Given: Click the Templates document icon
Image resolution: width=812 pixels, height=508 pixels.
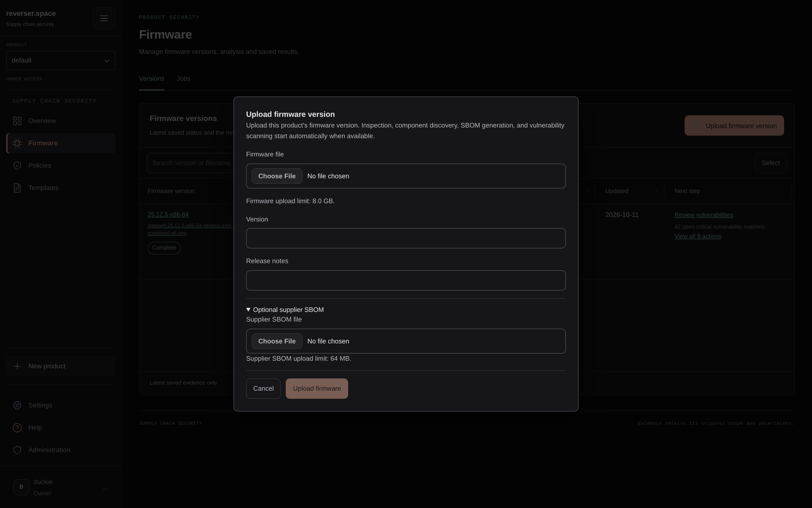Looking at the screenshot, I should (x=17, y=188).
